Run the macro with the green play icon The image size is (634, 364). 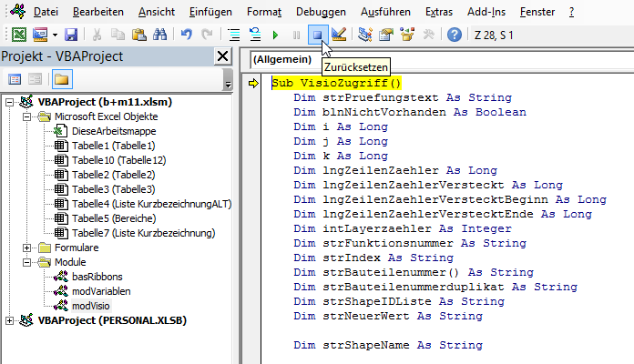[275, 35]
